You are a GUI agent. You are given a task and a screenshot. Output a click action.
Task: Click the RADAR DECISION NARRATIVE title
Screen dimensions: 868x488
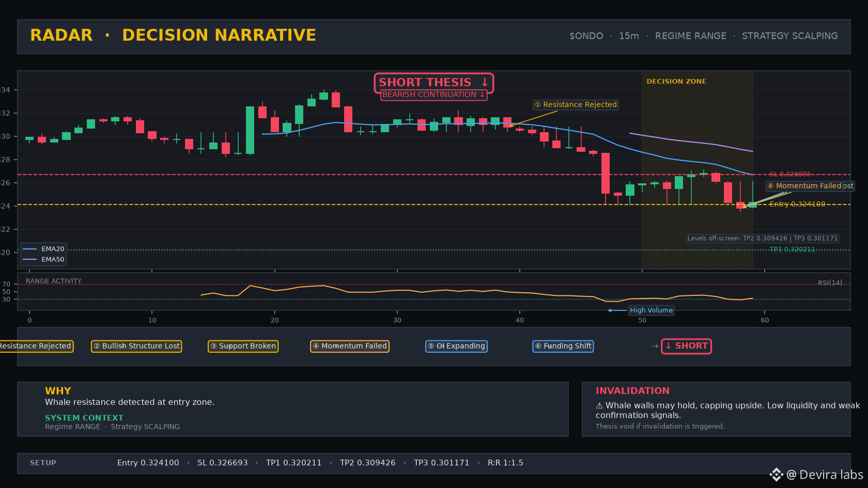click(173, 35)
